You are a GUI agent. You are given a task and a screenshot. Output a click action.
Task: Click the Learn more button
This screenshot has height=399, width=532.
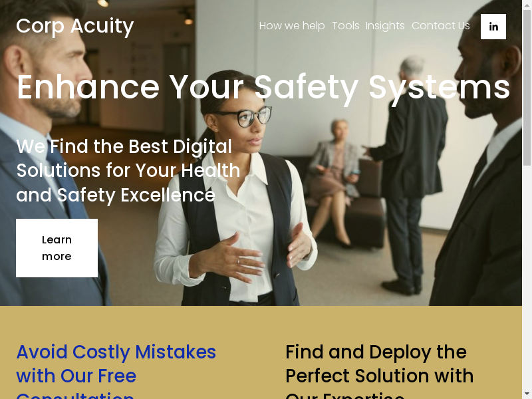pos(57,248)
